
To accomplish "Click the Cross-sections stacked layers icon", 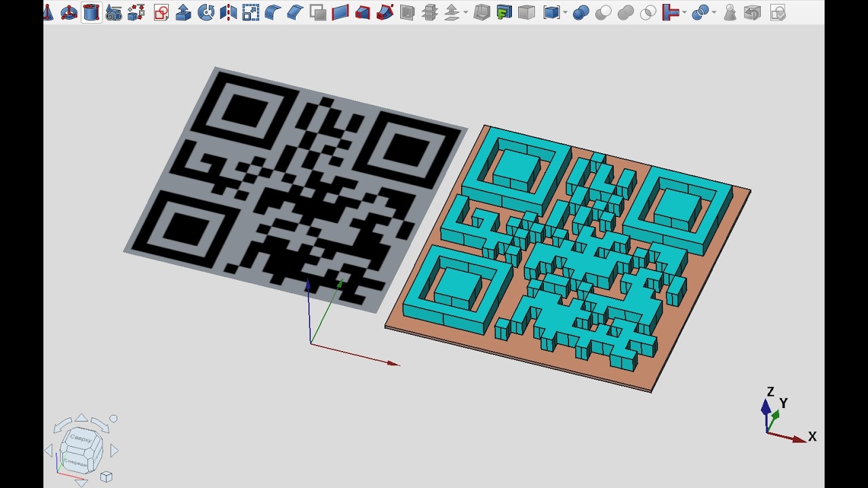I will [x=429, y=12].
